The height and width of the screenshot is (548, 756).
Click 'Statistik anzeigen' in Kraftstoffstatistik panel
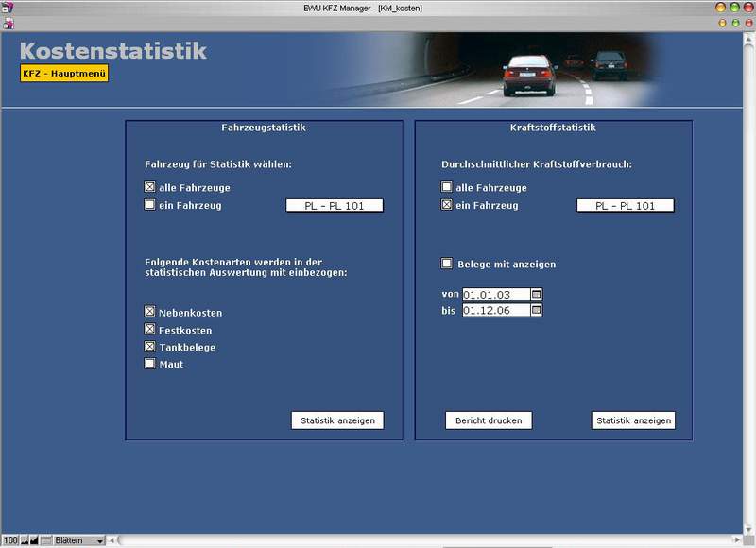pyautogui.click(x=633, y=420)
